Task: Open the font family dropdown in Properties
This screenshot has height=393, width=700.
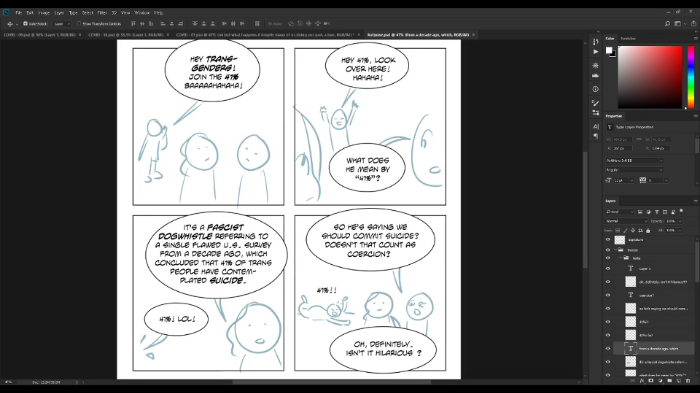Action: [634, 160]
